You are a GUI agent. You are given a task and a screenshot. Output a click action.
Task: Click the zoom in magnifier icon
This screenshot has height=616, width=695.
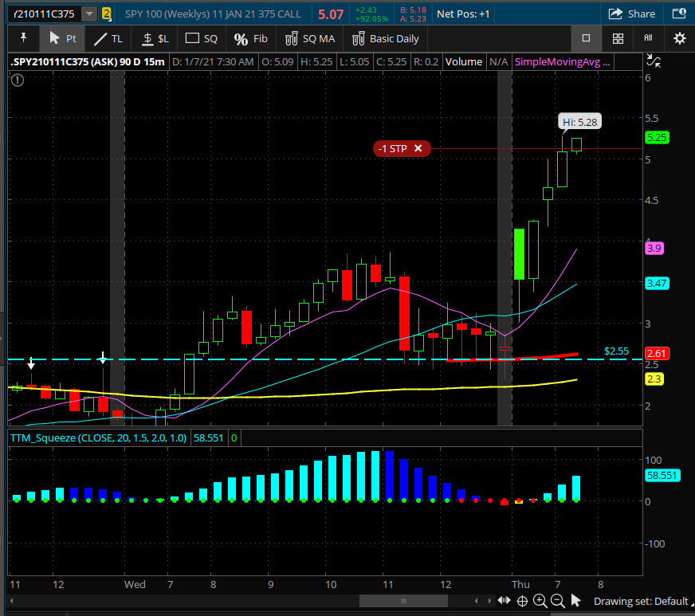click(540, 601)
